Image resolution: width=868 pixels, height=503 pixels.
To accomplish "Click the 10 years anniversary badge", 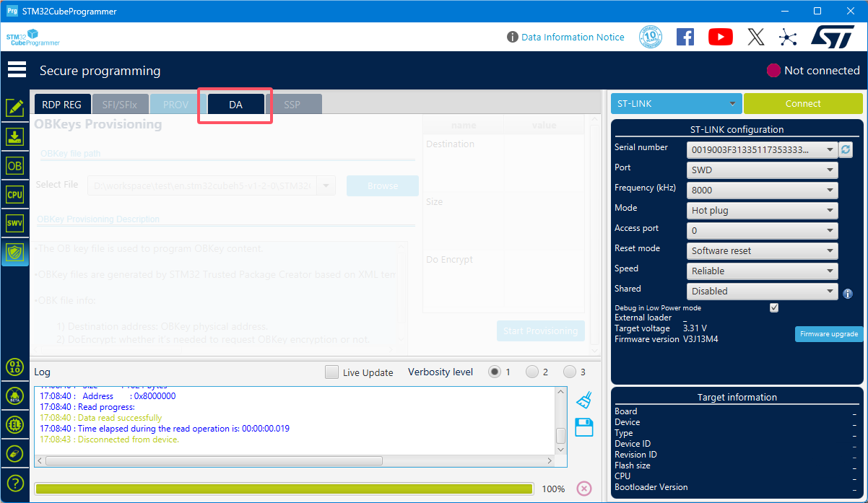I will click(651, 37).
